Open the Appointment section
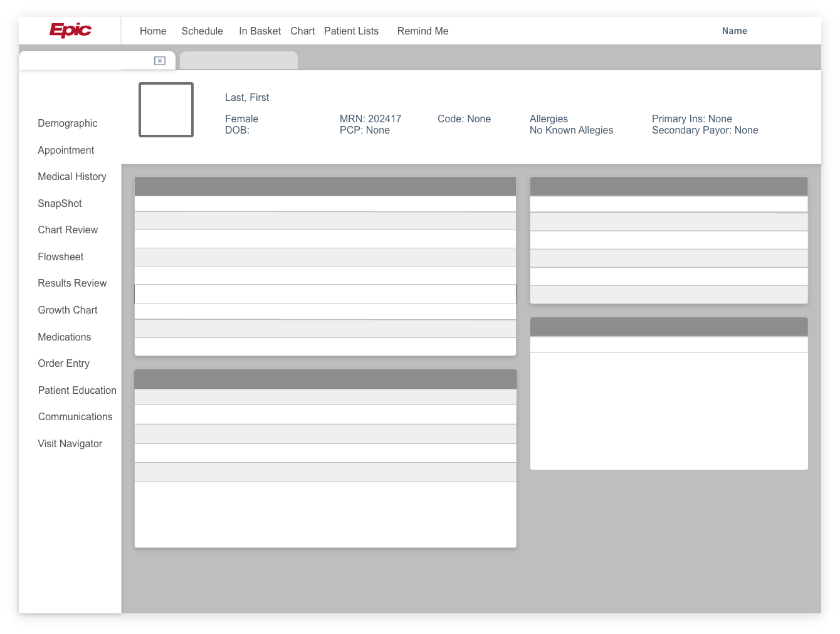The image size is (840, 634). click(x=66, y=150)
